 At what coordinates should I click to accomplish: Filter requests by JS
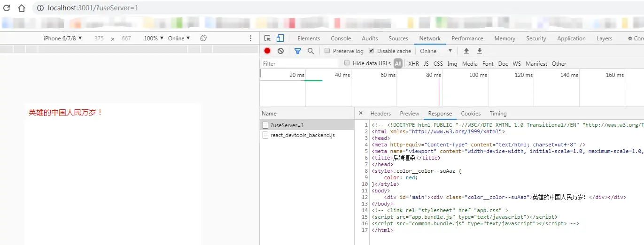[426, 63]
